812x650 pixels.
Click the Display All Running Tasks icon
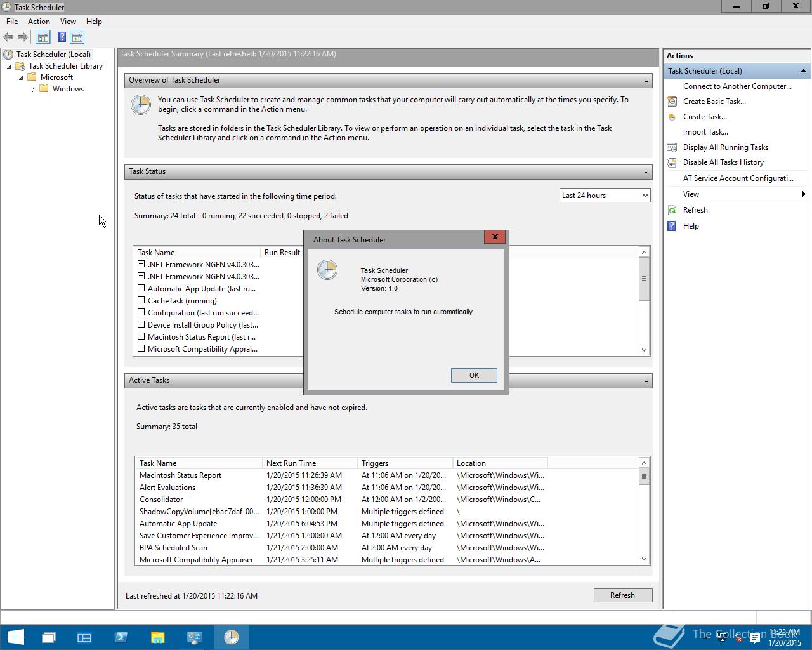click(x=672, y=147)
